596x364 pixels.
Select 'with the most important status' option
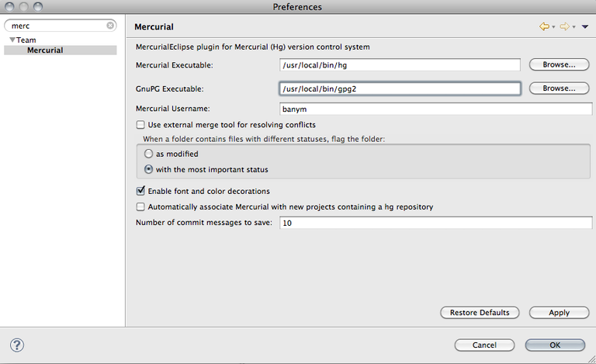[149, 169]
